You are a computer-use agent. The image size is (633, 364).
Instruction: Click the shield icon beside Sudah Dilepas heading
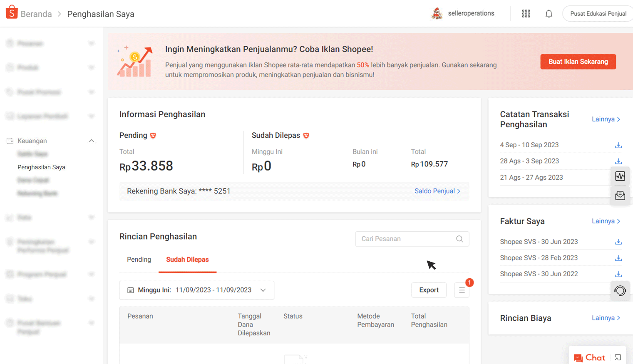tap(306, 136)
